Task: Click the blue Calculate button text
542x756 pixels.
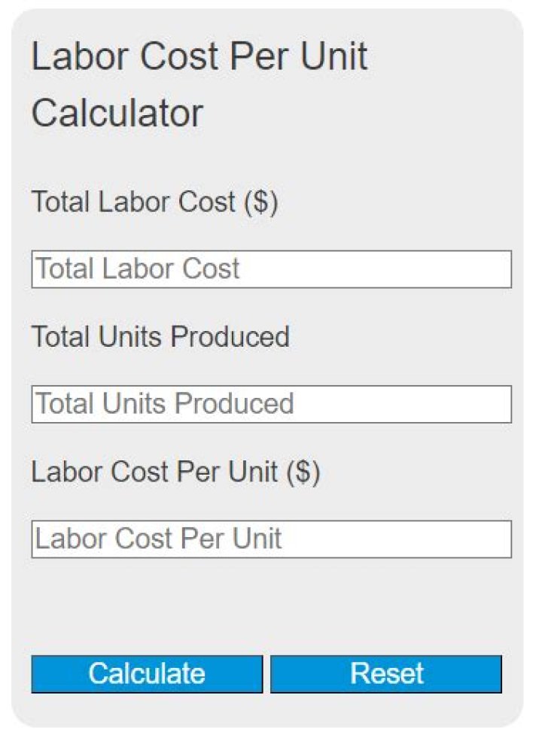Action: (145, 673)
